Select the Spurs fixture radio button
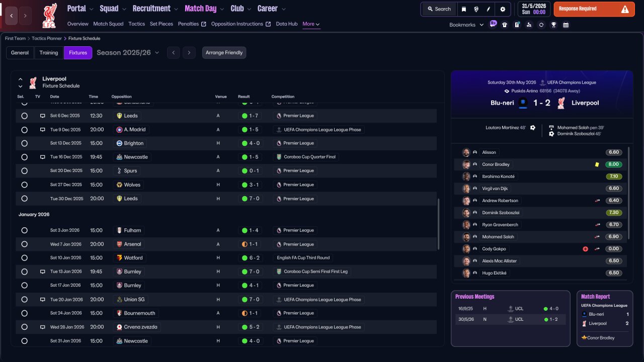The image size is (644, 362). tap(24, 171)
